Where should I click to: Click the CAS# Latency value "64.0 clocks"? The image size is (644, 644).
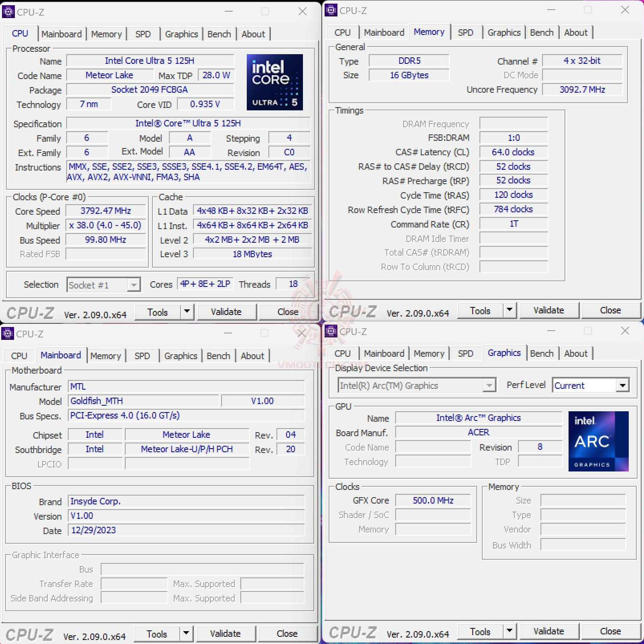point(514,152)
